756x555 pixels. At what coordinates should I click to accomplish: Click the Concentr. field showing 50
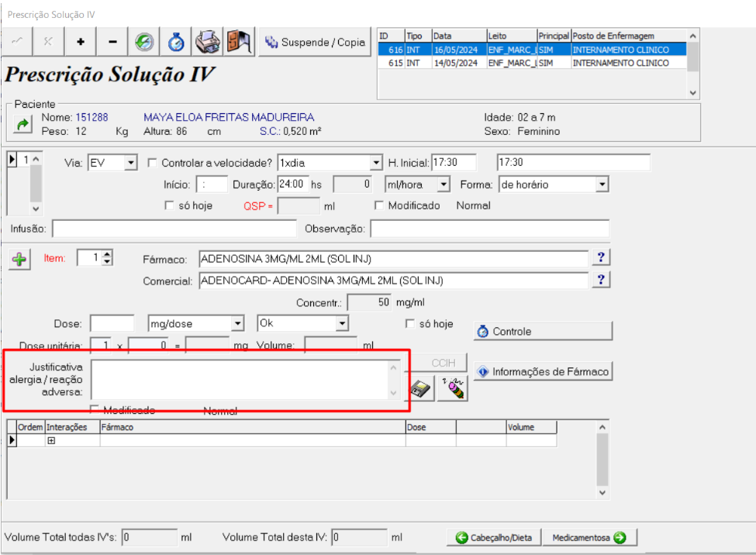[369, 302]
